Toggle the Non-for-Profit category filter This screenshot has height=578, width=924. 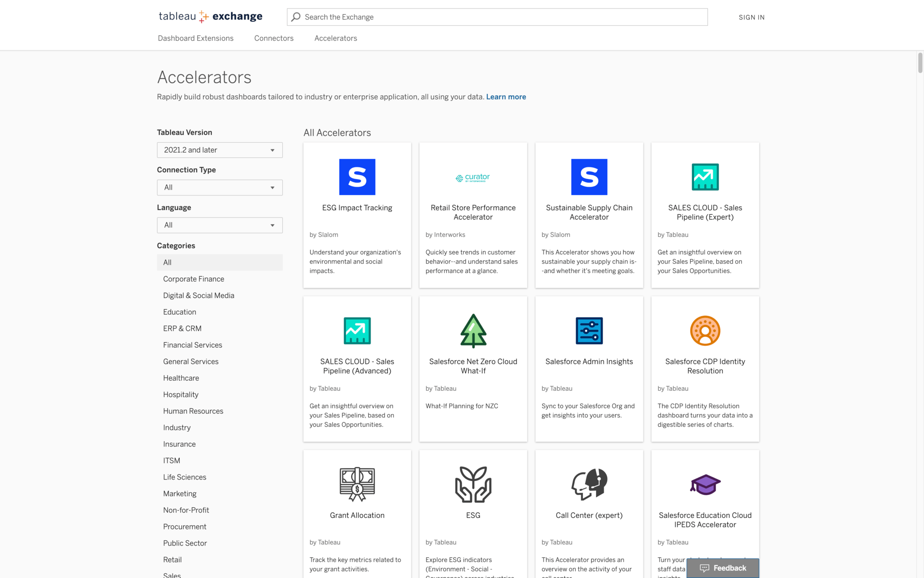186,510
